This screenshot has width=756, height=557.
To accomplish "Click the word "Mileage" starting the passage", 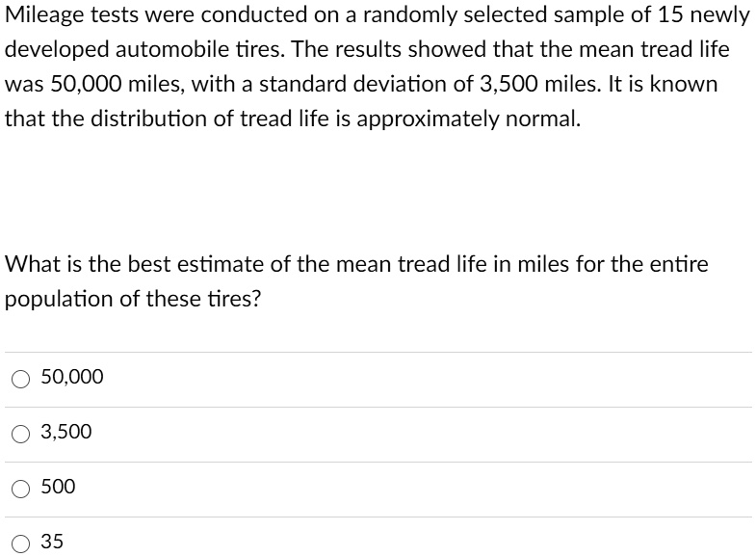I will coord(44,14).
